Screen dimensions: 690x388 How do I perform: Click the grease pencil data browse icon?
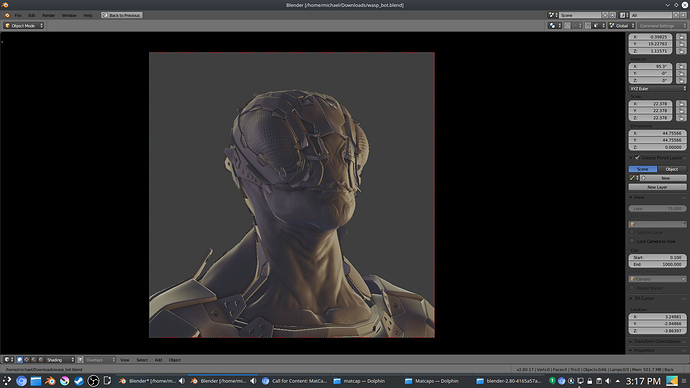pos(634,178)
